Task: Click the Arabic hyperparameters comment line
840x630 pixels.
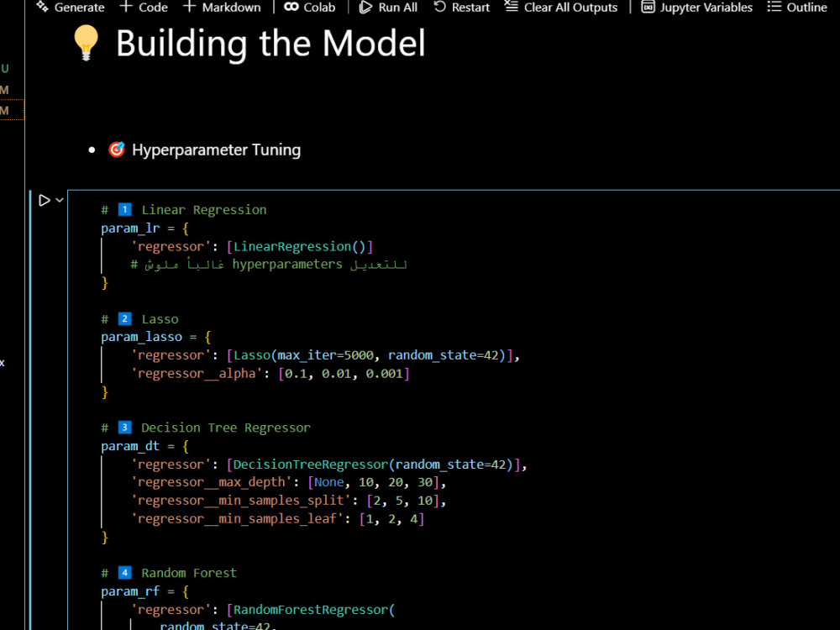Action: coord(269,264)
